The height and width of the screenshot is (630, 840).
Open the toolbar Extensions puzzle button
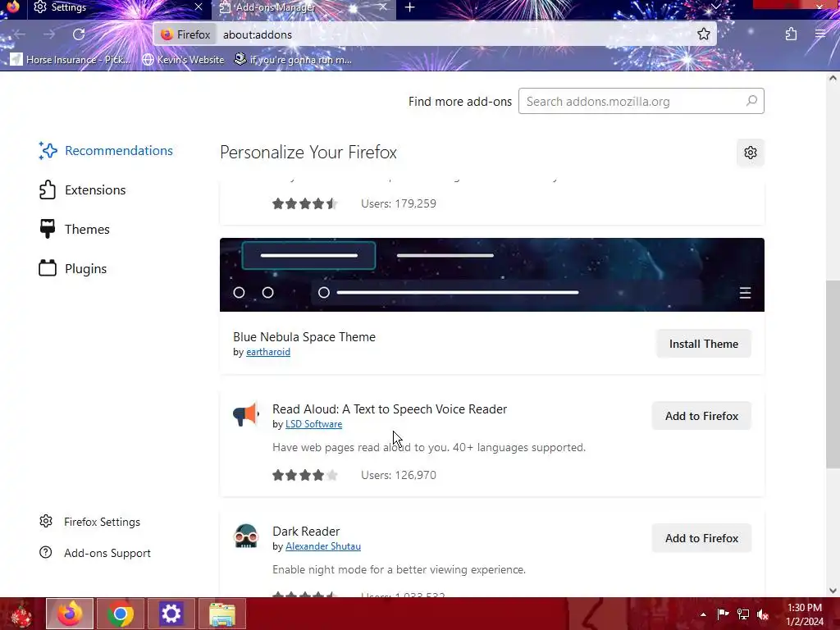click(x=792, y=34)
